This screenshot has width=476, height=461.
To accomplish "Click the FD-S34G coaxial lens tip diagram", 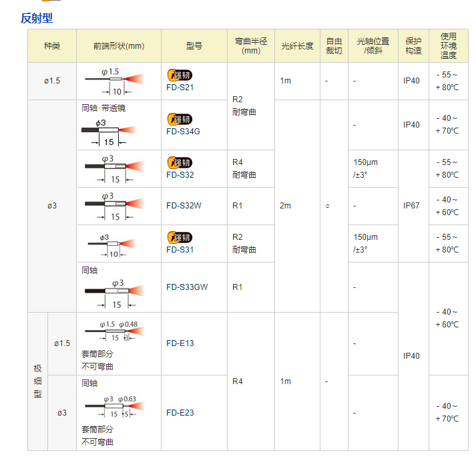I will [x=113, y=131].
